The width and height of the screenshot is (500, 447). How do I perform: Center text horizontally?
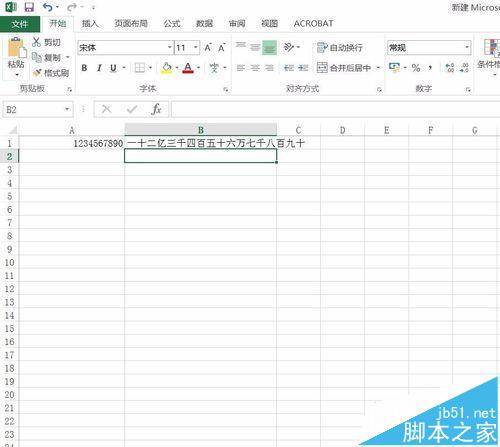tap(255, 68)
